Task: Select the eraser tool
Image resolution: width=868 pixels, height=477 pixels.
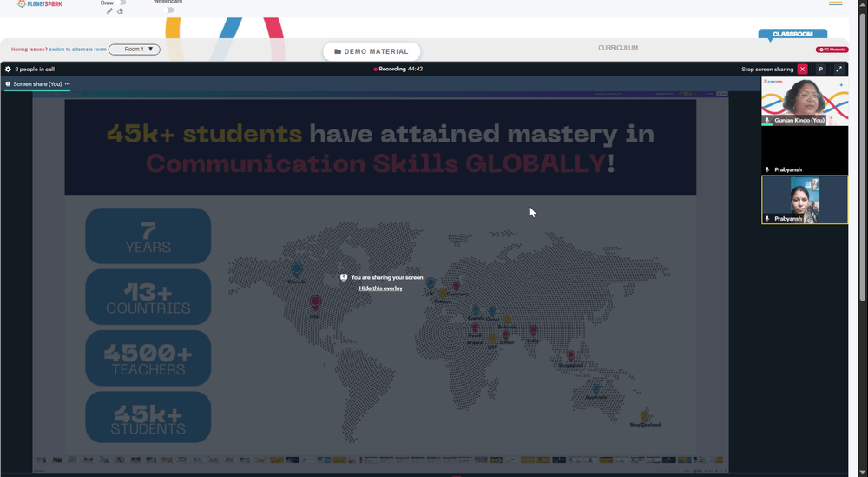Action: (x=120, y=11)
